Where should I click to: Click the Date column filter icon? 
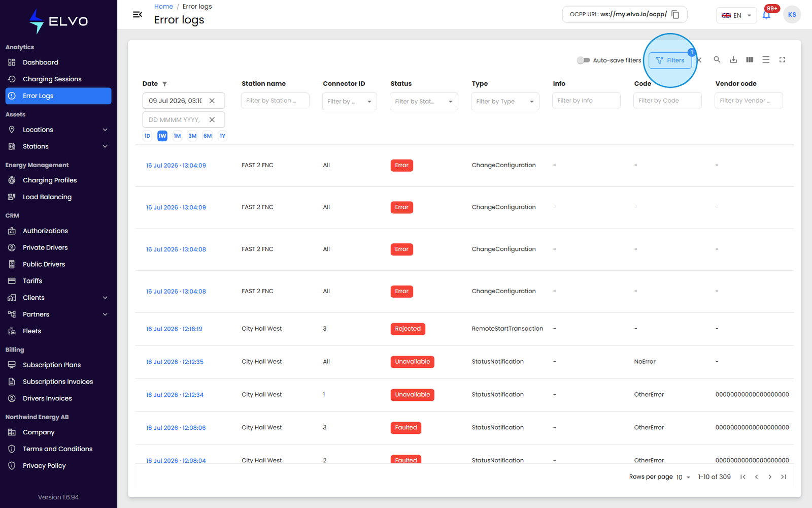pyautogui.click(x=164, y=84)
